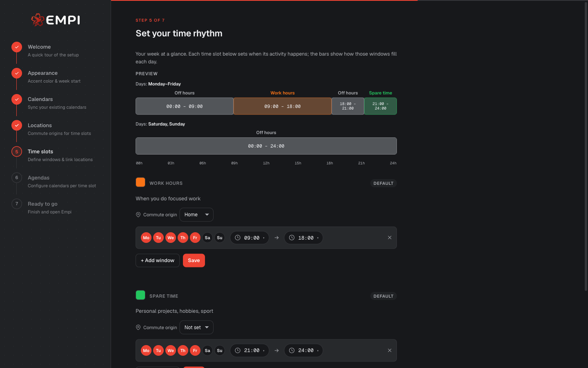The width and height of the screenshot is (588, 368).
Task: Click the Spare Time DEFAULT badge
Action: 383,296
